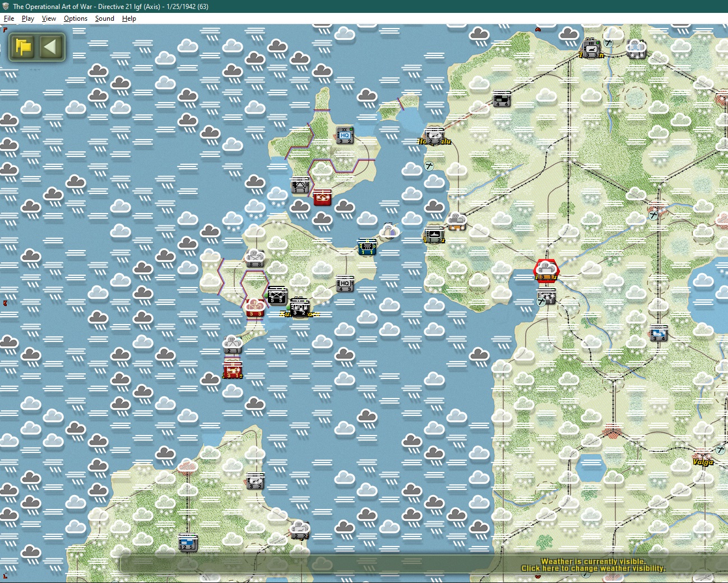Select the naval ship unit rated 1-2
The image size is (728, 583).
[x=434, y=234]
